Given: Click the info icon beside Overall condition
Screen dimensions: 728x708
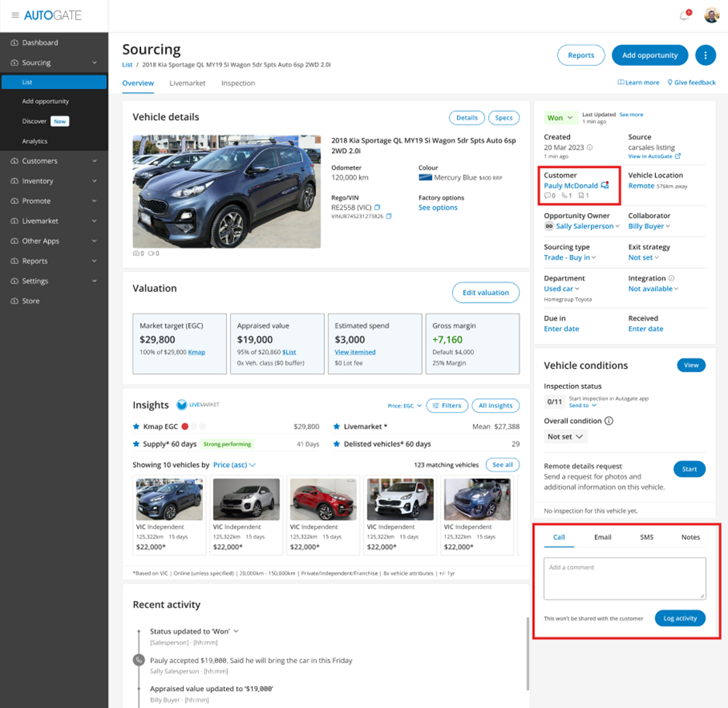Looking at the screenshot, I should point(609,421).
